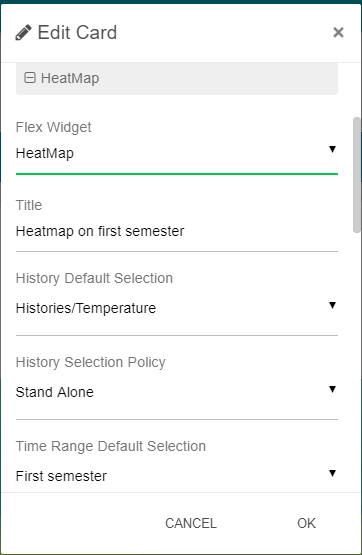Click the CANCEL button

coord(191,523)
